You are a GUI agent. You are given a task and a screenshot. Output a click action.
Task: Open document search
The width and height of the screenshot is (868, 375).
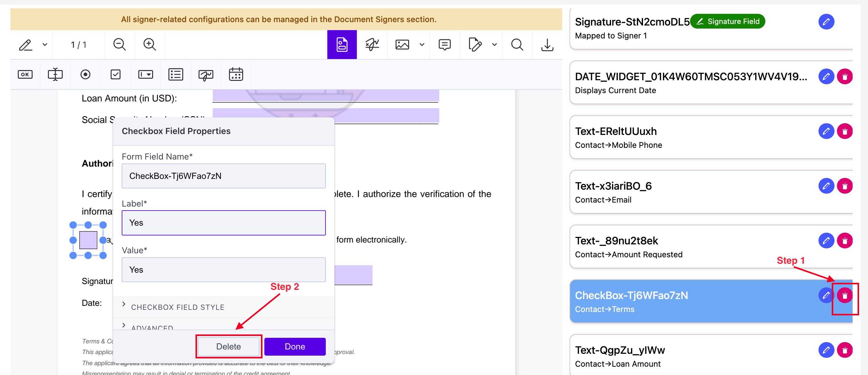tap(517, 45)
